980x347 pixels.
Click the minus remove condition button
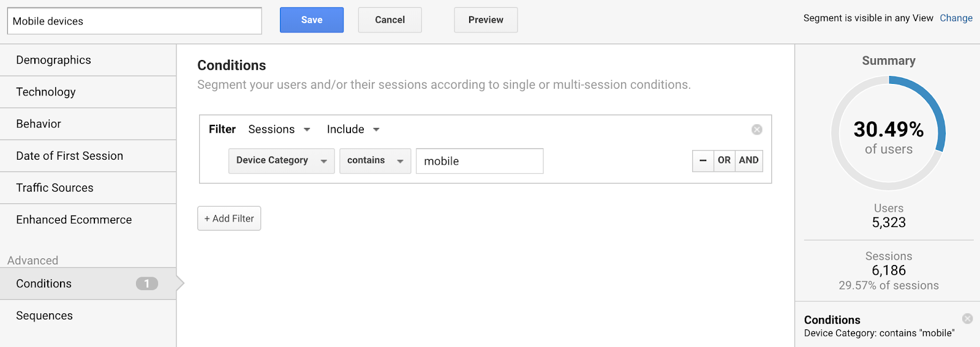coord(703,161)
